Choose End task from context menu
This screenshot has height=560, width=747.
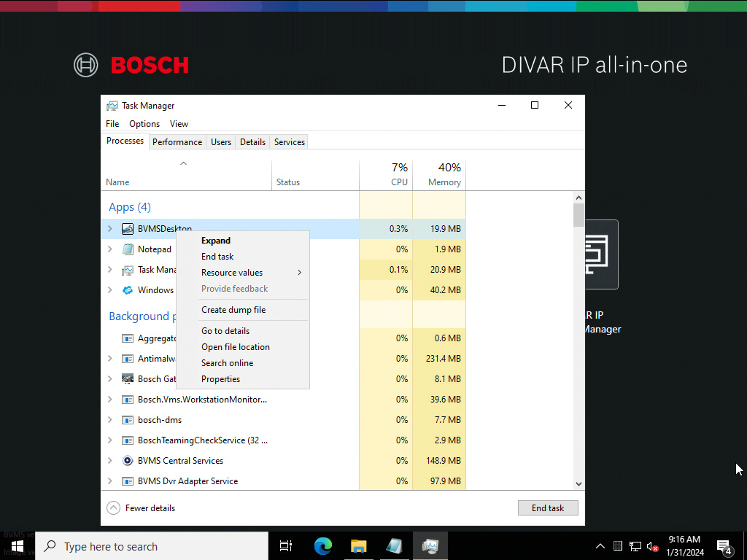(x=217, y=257)
